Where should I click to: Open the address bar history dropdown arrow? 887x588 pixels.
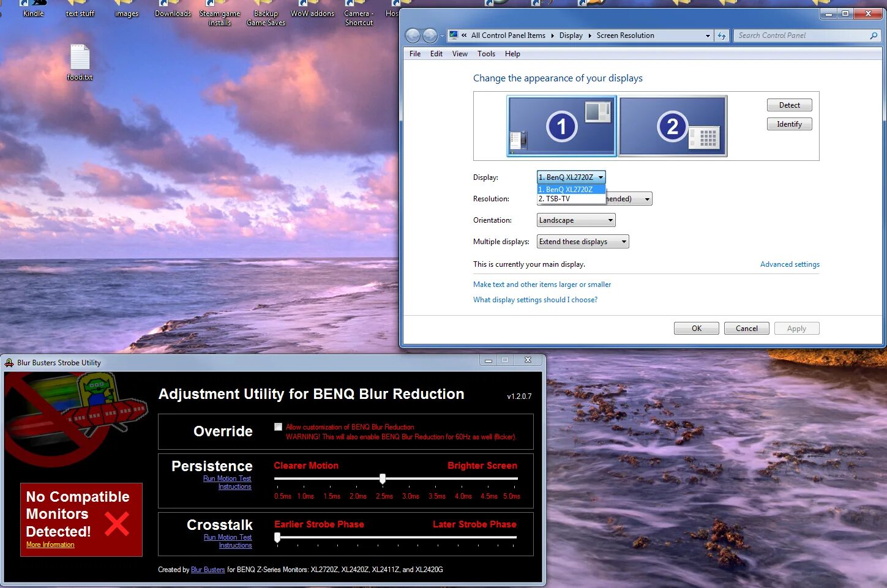708,35
